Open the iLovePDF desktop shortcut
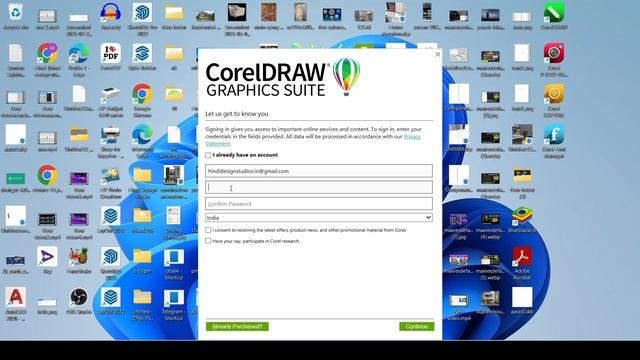 [111, 53]
